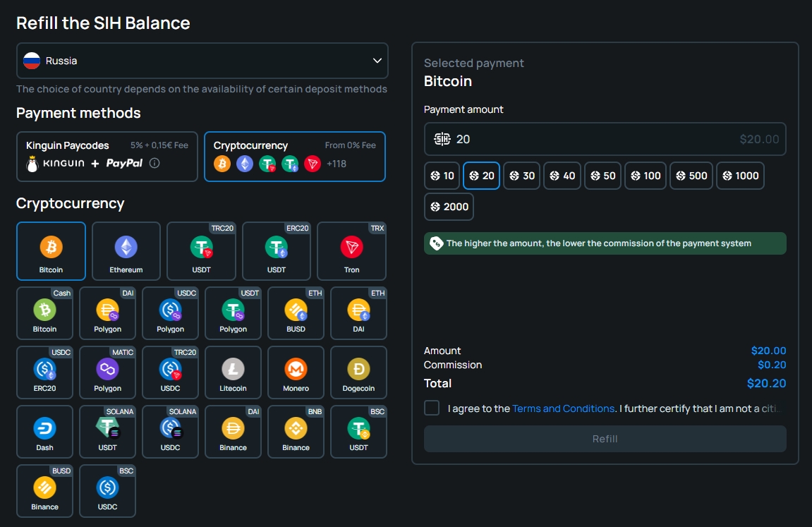Expand country list using chevron arrow

tap(377, 61)
